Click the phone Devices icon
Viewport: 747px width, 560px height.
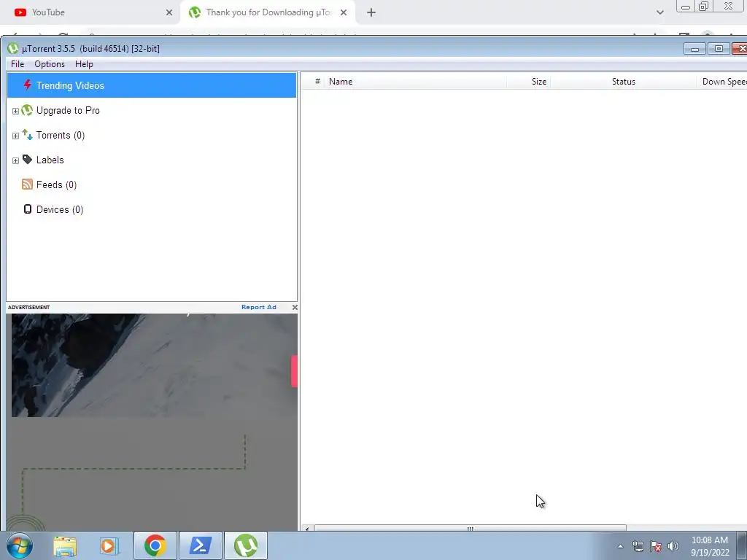28,209
